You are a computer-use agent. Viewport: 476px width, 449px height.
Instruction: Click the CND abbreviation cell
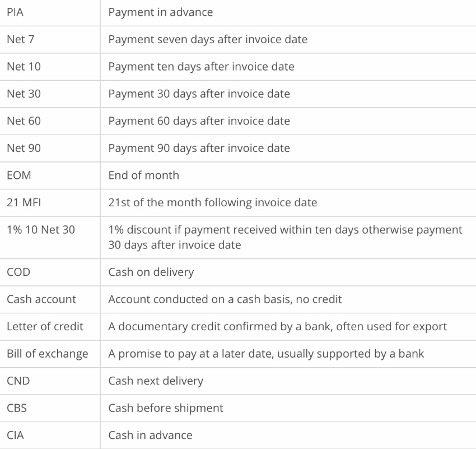click(x=18, y=381)
